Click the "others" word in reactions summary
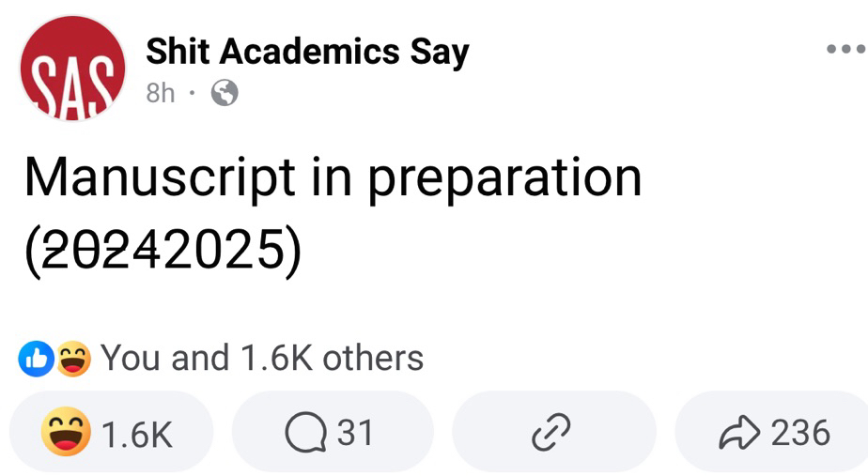Viewport: 868px width, 476px height. point(373,359)
